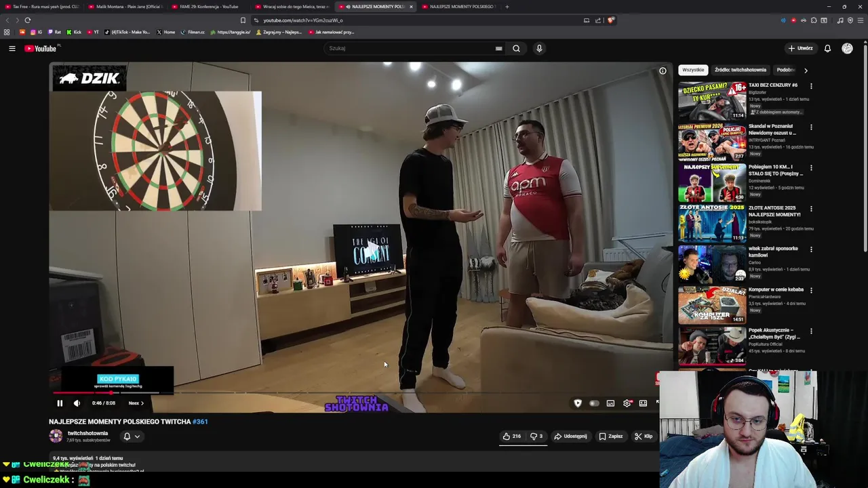Select Źródło: twitchshotownia filter chip

[741, 70]
